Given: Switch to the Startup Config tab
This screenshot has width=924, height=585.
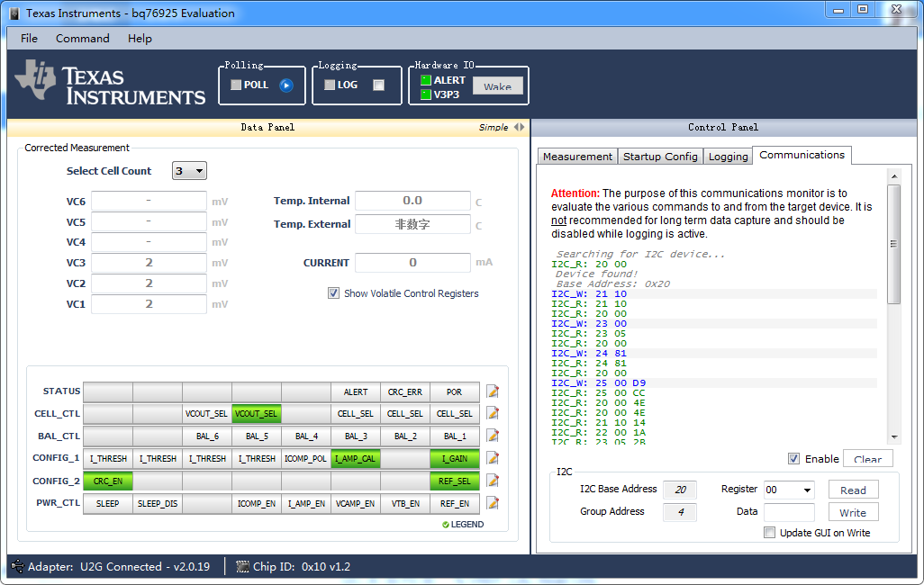Looking at the screenshot, I should click(660, 156).
